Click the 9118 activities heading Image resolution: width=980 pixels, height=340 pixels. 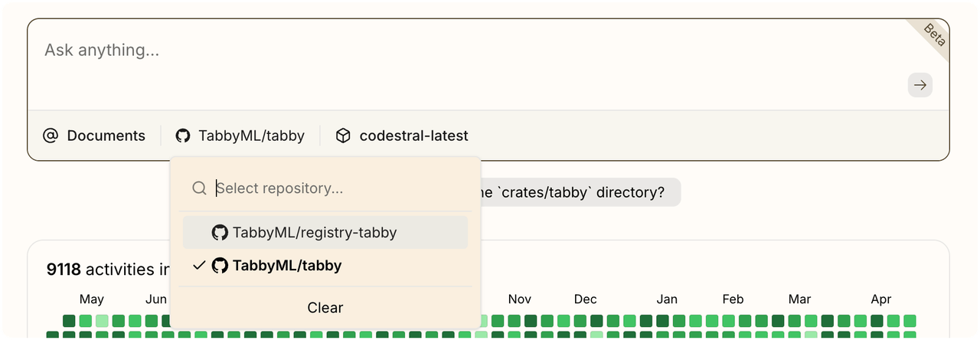pos(107,270)
